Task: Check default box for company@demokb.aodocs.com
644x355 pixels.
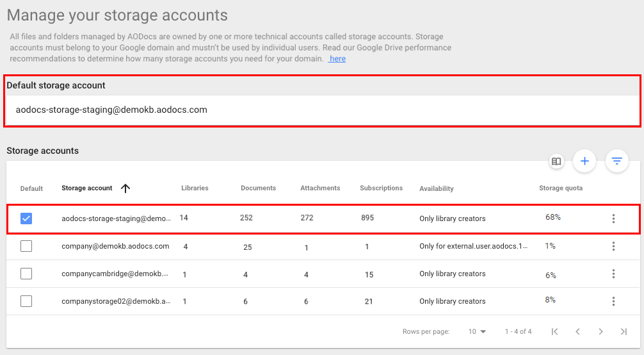Action: tap(26, 246)
